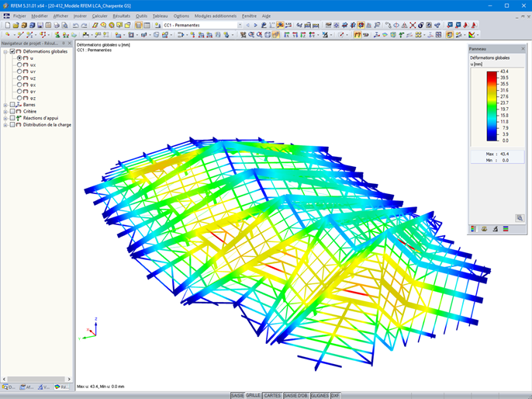Open a file using the folder icon

click(16, 25)
